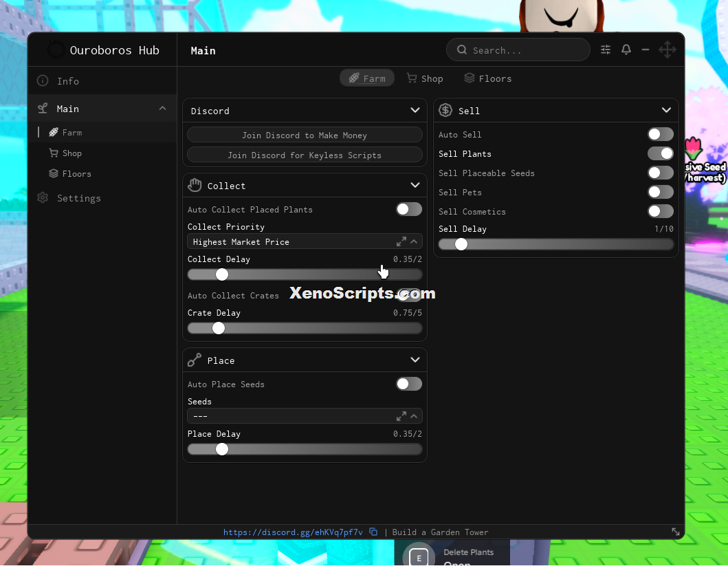Click the expand icon in Collect Priority dropdown
The height and width of the screenshot is (586, 728).
tap(401, 241)
